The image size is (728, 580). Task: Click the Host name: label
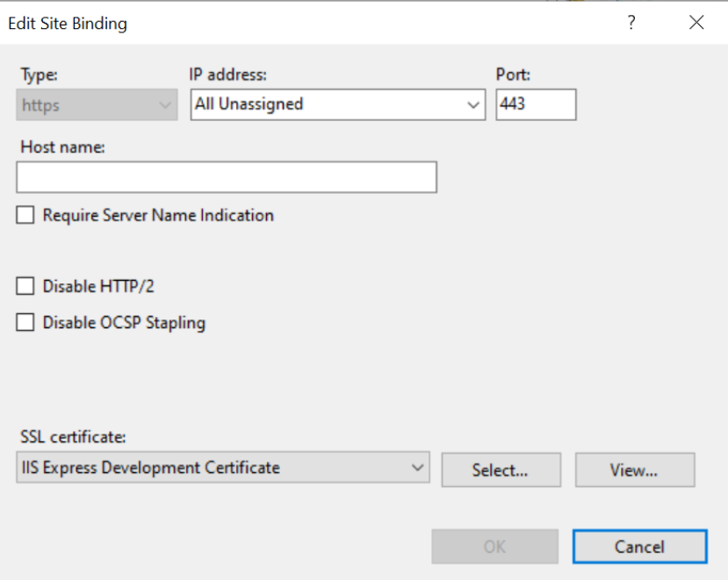(x=62, y=147)
